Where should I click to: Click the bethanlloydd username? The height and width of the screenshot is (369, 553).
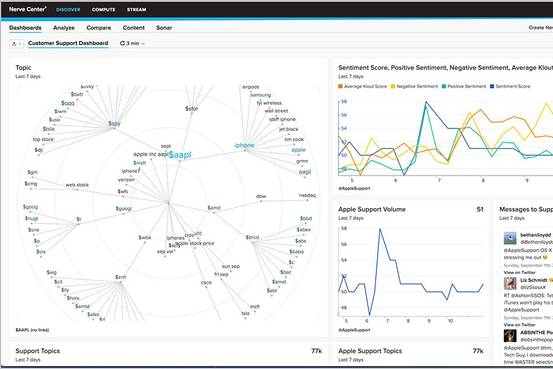535,235
